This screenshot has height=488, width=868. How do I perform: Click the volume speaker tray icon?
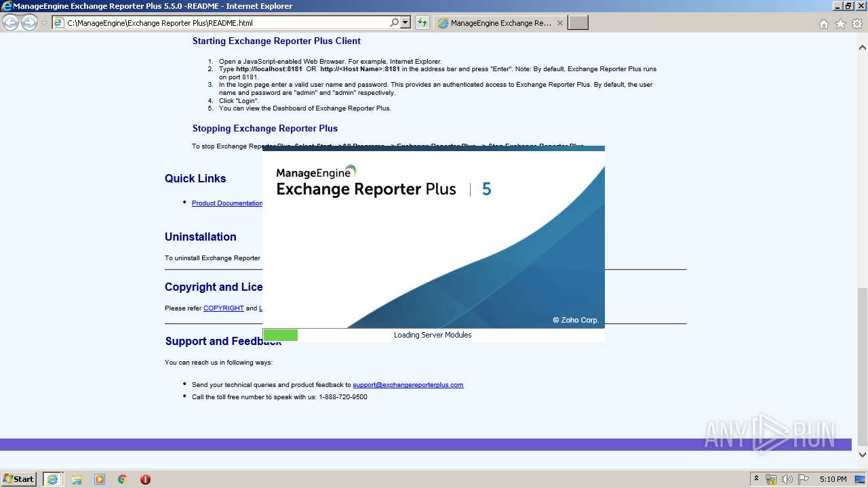(x=787, y=479)
